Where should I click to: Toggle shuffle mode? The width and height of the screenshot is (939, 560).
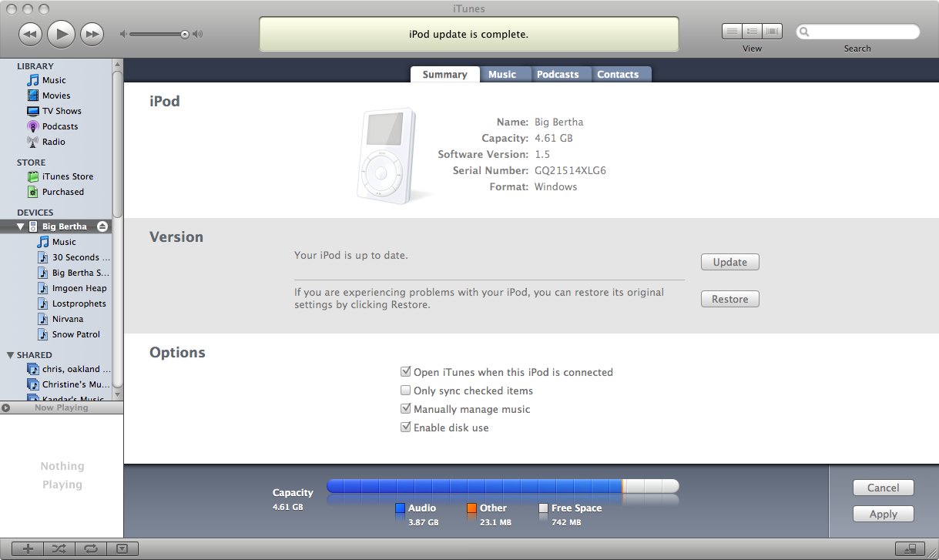[x=59, y=548]
